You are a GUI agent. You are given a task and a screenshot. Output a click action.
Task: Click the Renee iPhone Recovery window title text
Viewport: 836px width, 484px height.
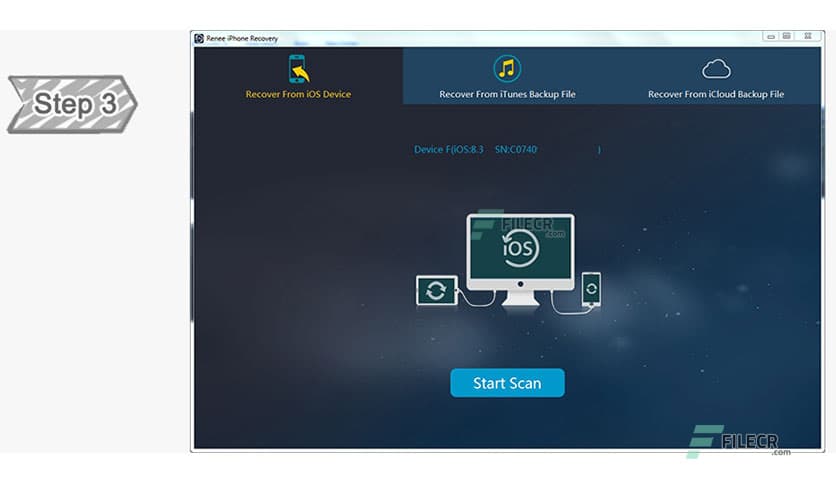pyautogui.click(x=242, y=38)
